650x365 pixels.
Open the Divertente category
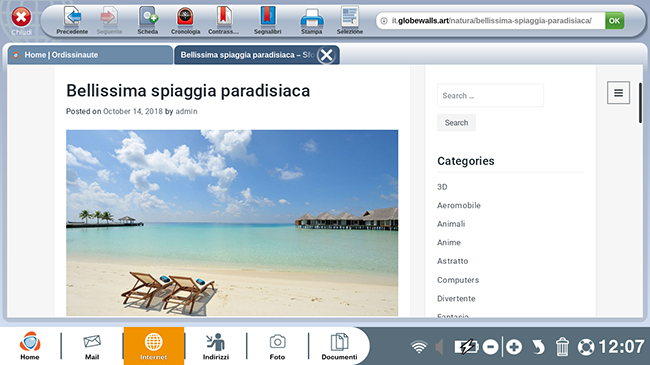tap(456, 299)
